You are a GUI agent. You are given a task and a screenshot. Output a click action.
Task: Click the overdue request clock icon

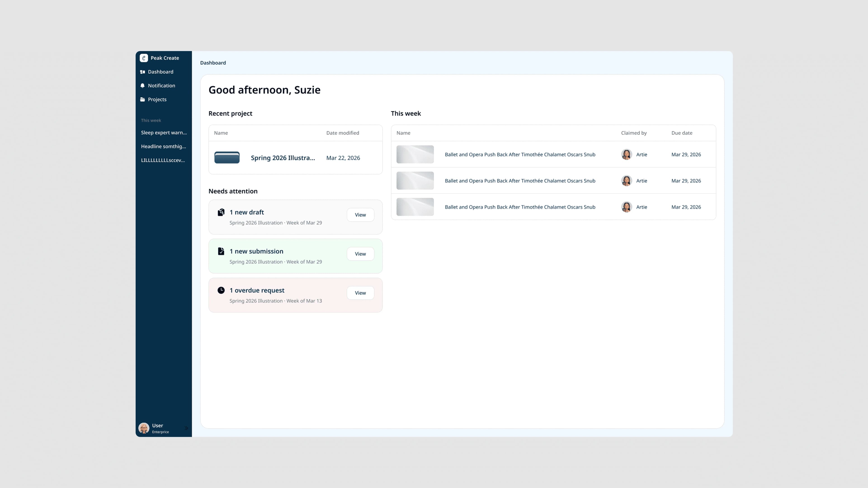(221, 290)
